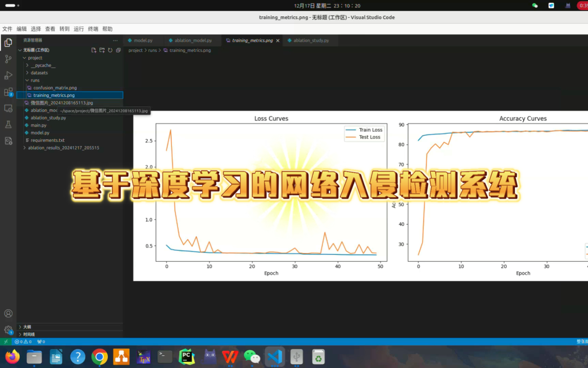This screenshot has height=368, width=588.
Task: Launch PyCharm from the dock
Action: 187,357
